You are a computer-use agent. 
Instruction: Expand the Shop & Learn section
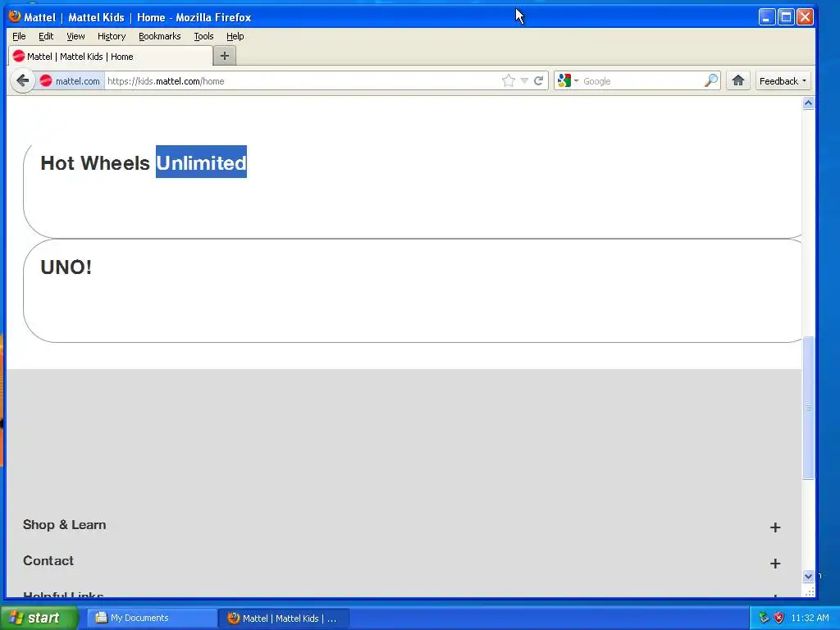pos(774,527)
